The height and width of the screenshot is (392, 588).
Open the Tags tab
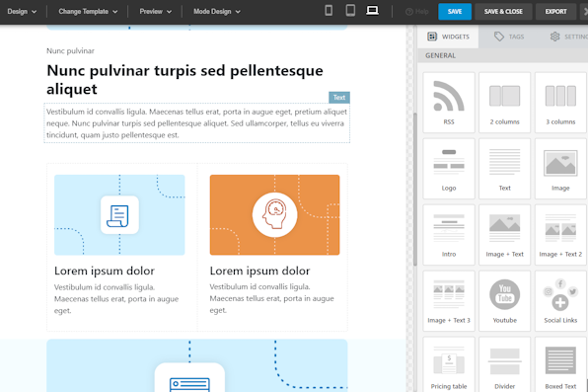tap(509, 37)
